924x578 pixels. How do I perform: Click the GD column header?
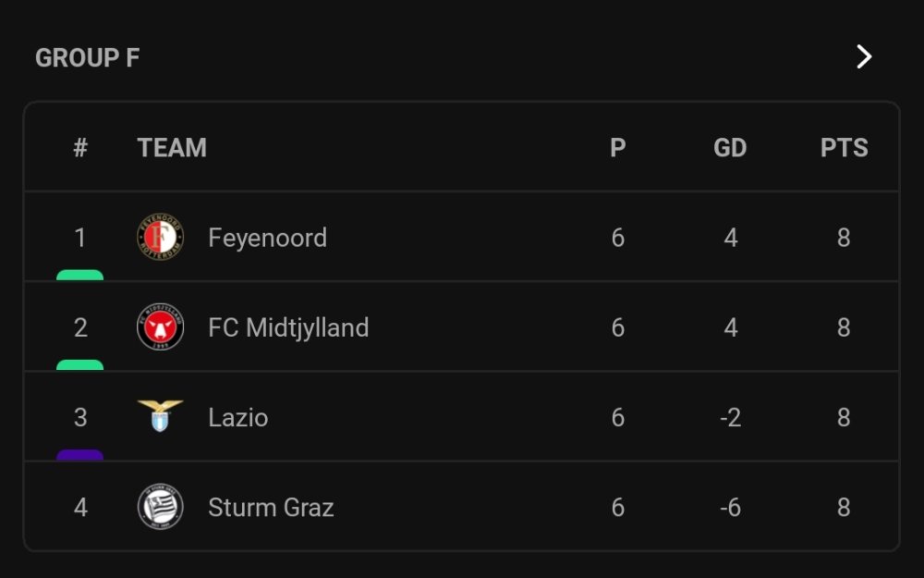pyautogui.click(x=730, y=148)
